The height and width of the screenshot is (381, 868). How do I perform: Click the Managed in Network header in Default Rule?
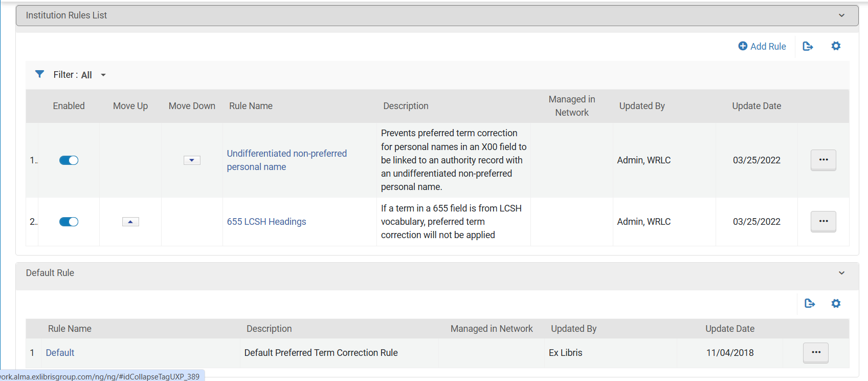click(492, 329)
